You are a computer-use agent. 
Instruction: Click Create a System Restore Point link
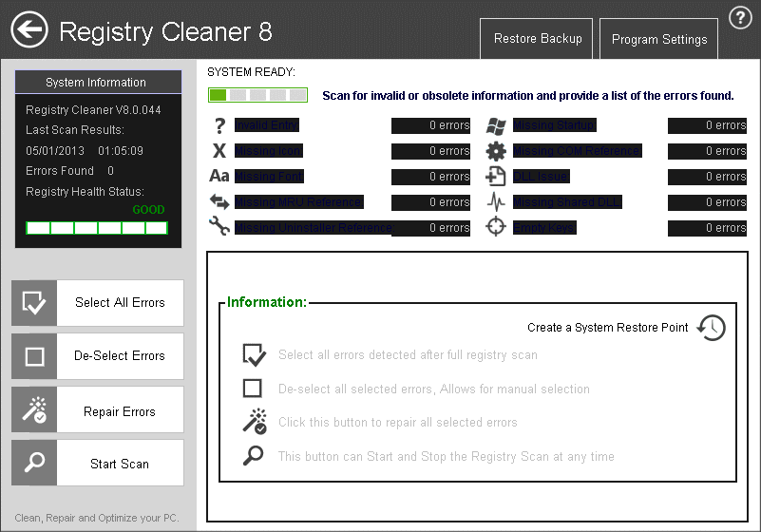608,328
